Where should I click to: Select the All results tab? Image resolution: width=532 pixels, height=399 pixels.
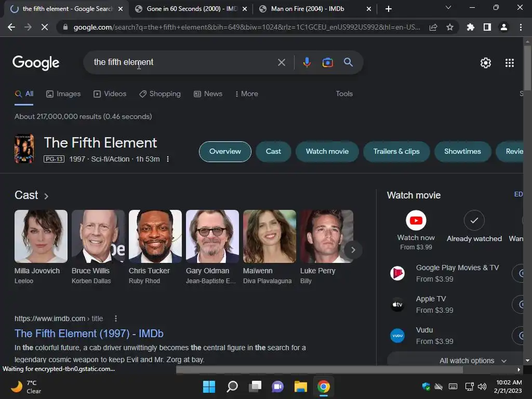point(24,94)
